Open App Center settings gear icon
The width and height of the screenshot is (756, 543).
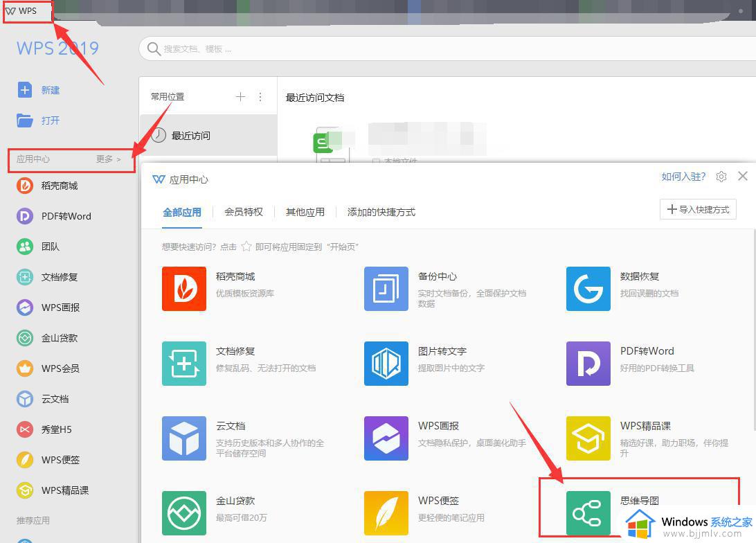(x=721, y=177)
